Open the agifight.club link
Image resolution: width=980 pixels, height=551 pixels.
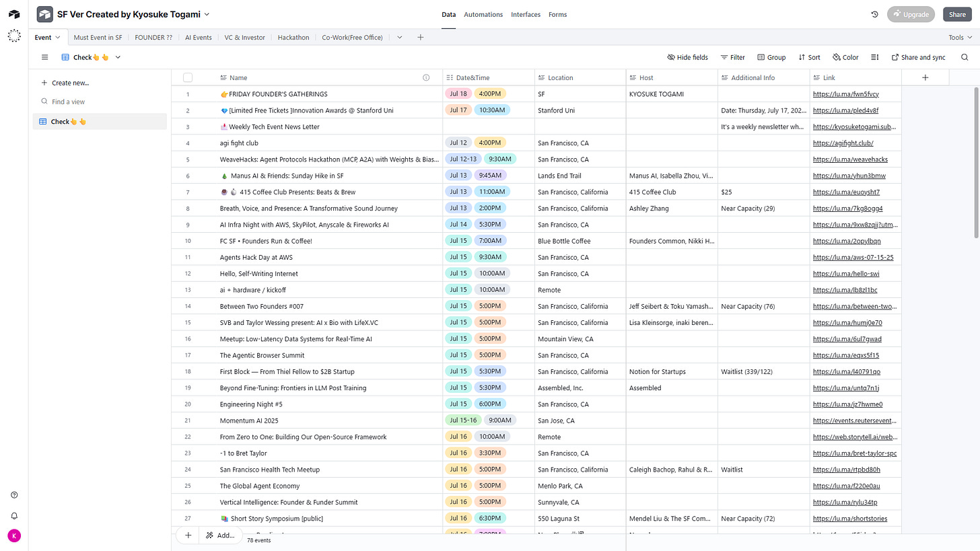coord(843,143)
